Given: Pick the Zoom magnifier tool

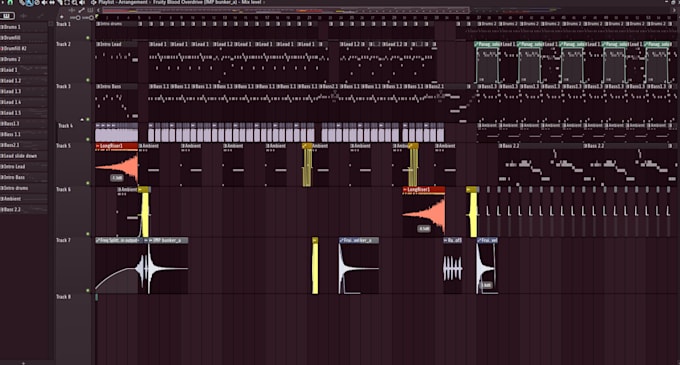Looking at the screenshot, I should point(74,2).
